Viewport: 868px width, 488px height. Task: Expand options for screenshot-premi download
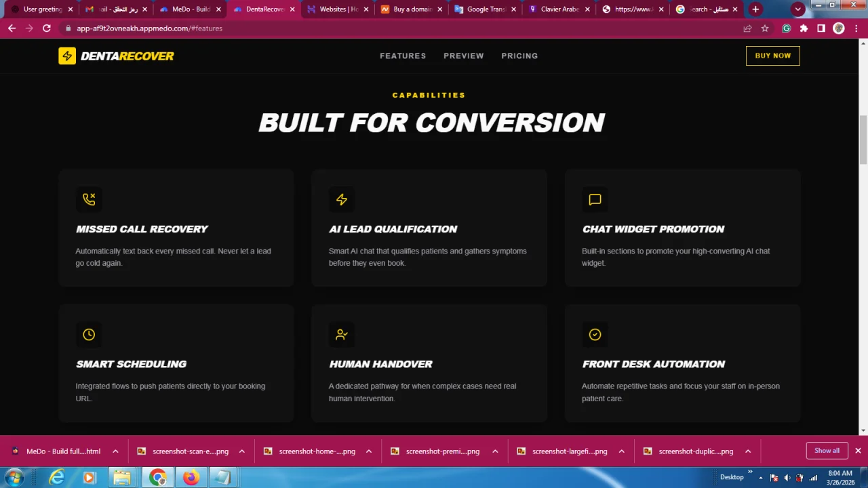(x=495, y=451)
